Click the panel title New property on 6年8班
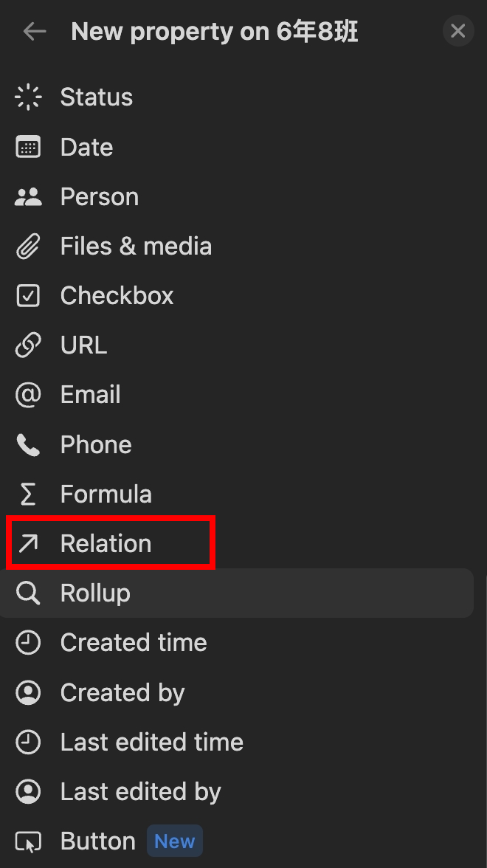 click(x=215, y=32)
